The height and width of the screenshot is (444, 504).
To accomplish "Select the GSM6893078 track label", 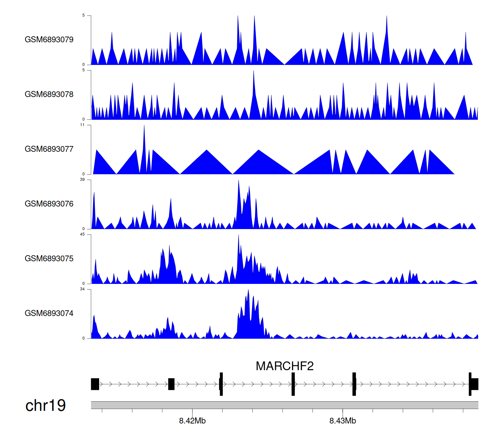I will pos(49,95).
